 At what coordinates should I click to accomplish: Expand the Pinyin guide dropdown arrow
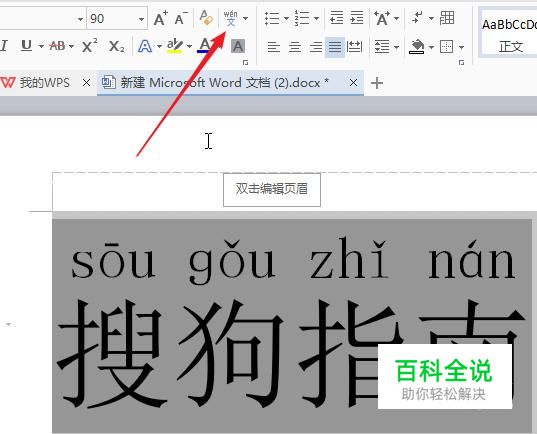(246, 18)
